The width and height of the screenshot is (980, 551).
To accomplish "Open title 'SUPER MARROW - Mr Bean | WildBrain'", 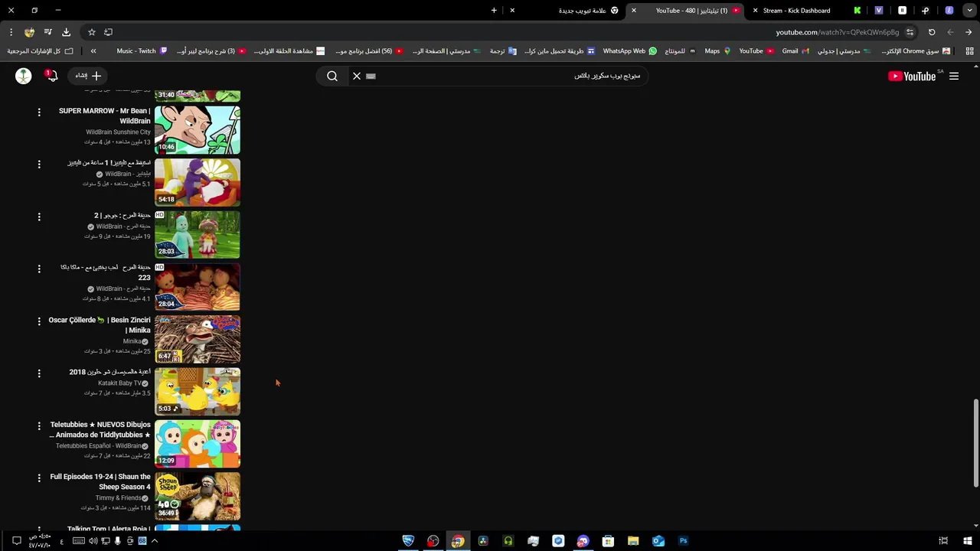I will (105, 116).
